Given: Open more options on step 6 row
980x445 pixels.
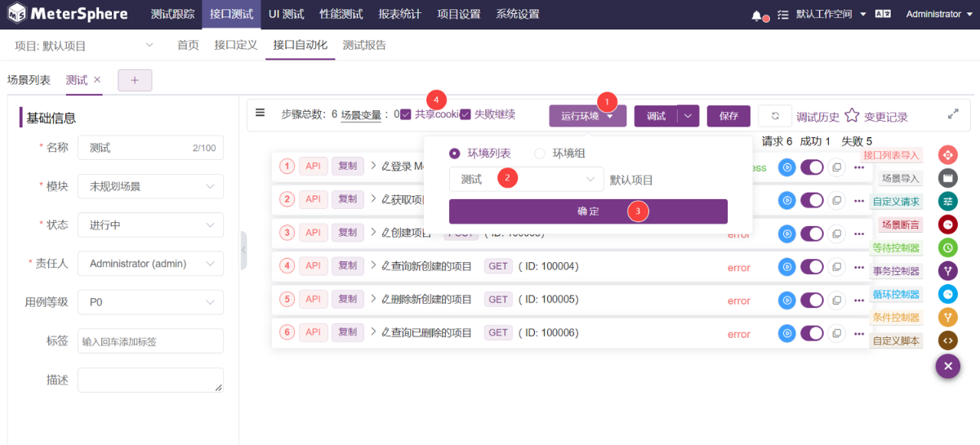Looking at the screenshot, I should [x=859, y=333].
